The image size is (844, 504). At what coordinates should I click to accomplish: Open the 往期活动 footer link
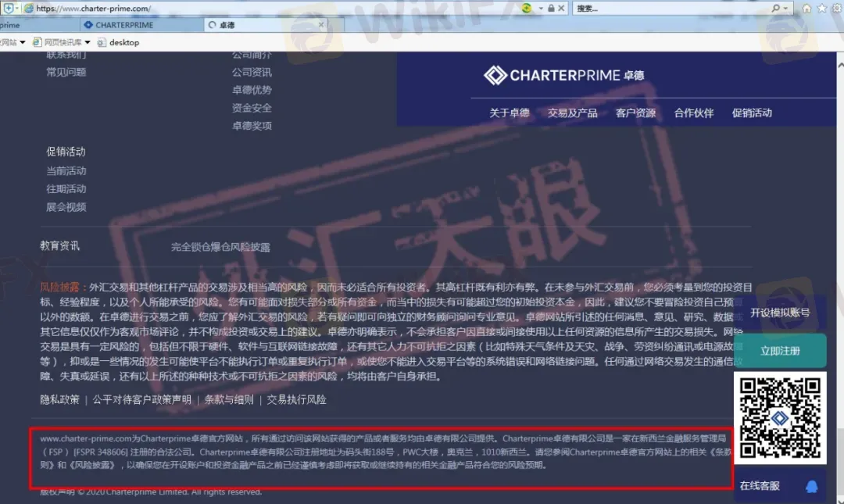[66, 189]
